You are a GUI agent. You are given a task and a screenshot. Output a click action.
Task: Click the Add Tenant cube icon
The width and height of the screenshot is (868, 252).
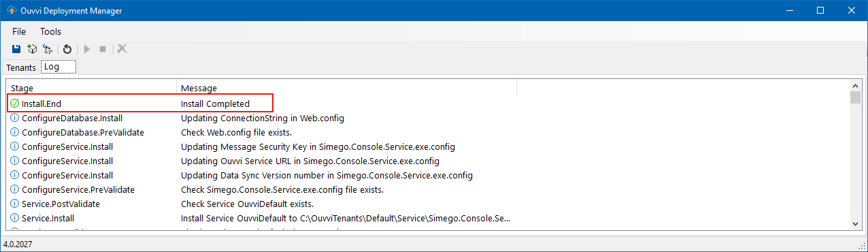pyautogui.click(x=32, y=49)
